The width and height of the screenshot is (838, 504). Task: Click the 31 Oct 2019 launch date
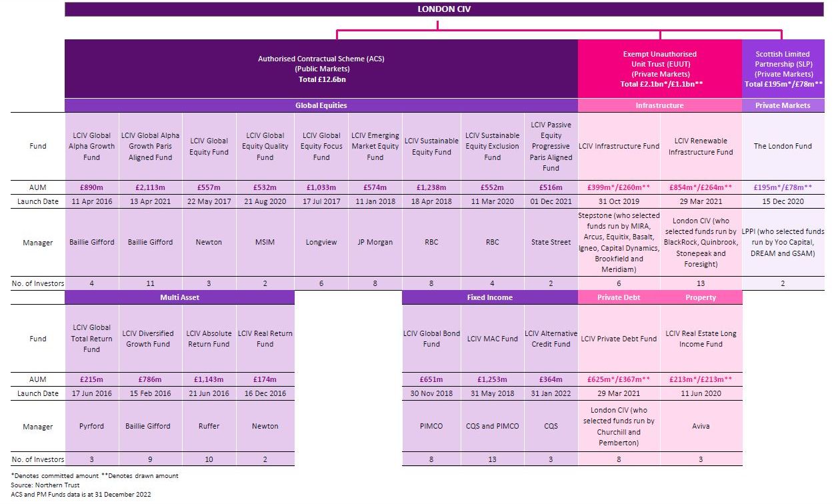(x=619, y=201)
